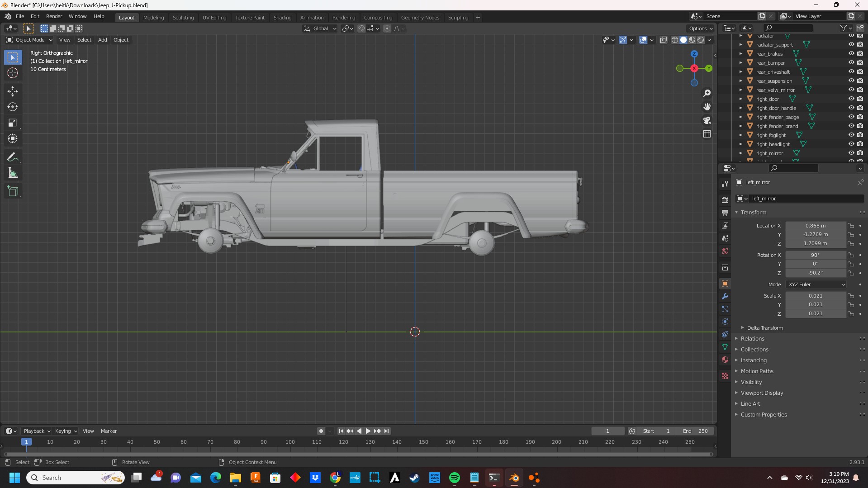Toggle camera view in viewport

707,120
